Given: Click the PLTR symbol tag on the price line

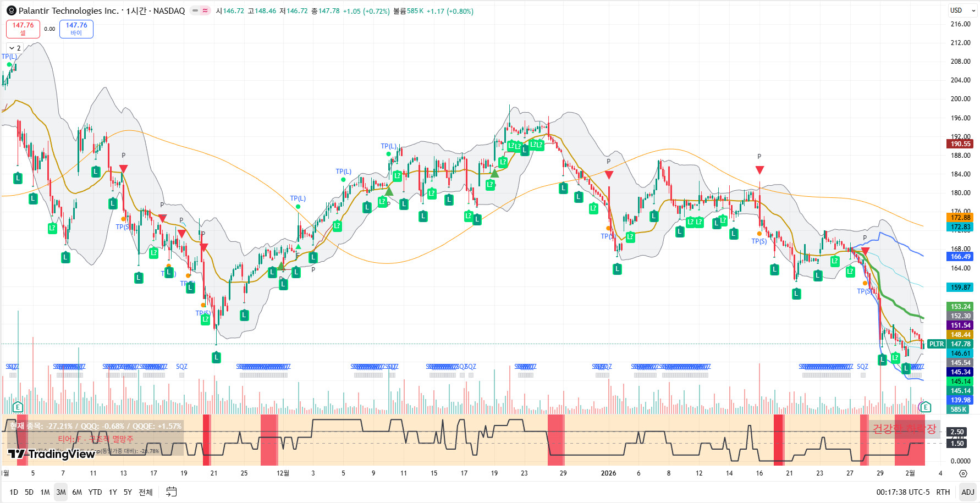Looking at the screenshot, I should click(x=936, y=344).
